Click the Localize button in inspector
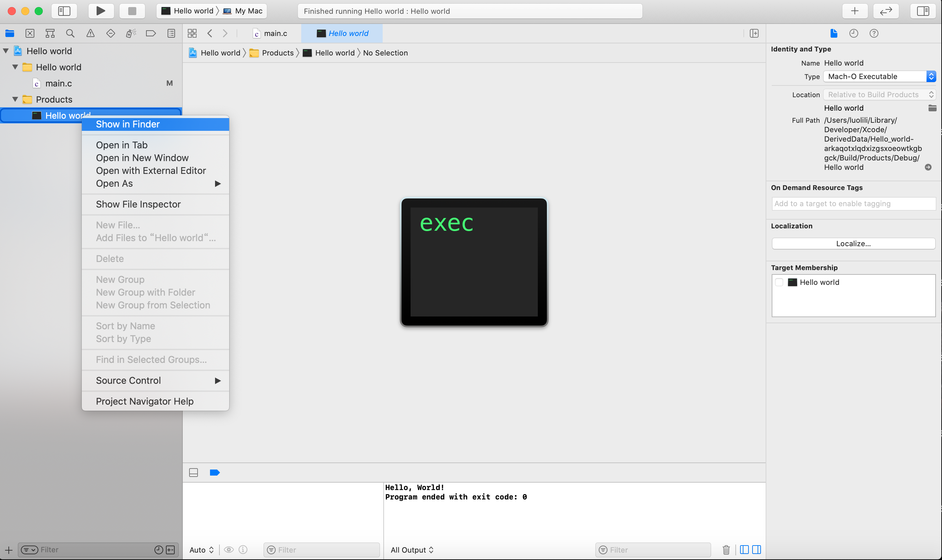942x560 pixels. coord(854,243)
